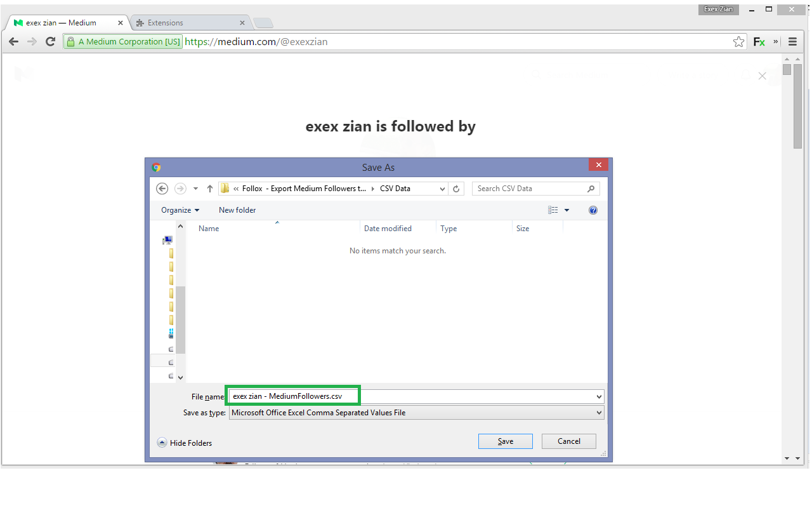This screenshot has width=812, height=508.
Task: Change view icon in Save As
Action: (553, 210)
